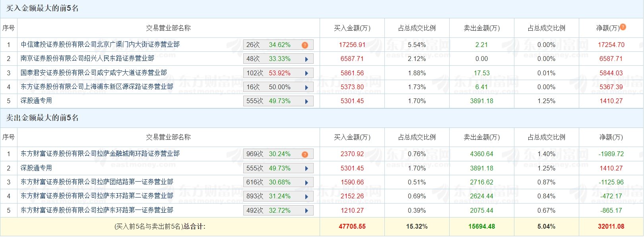Viewport: 644px width, 237px height.
Task: Expand arrow next to 492次 32.72%
Action: 306,211
